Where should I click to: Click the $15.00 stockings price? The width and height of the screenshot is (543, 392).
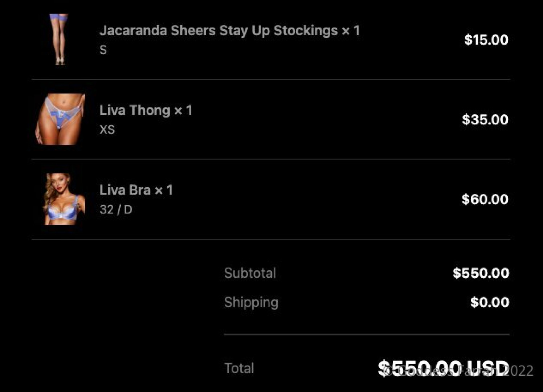tap(486, 40)
